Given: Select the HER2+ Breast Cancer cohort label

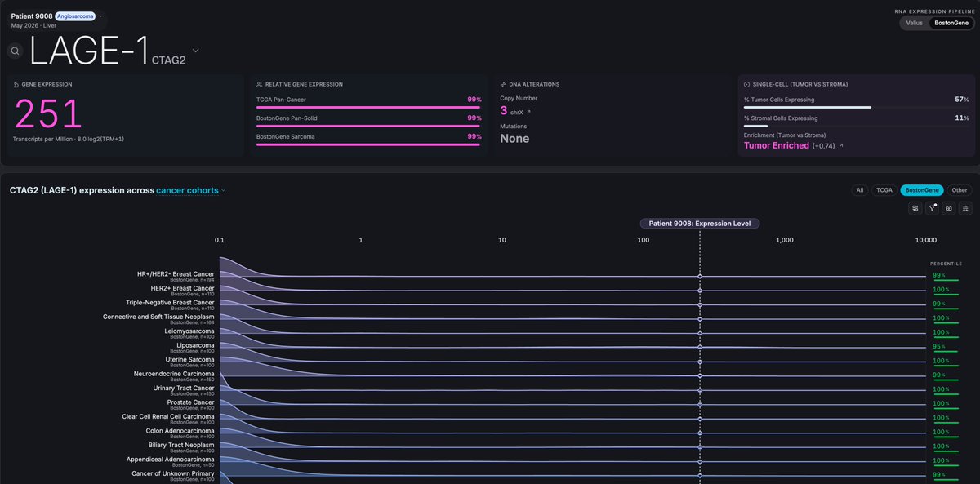Looking at the screenshot, I should 182,288.
